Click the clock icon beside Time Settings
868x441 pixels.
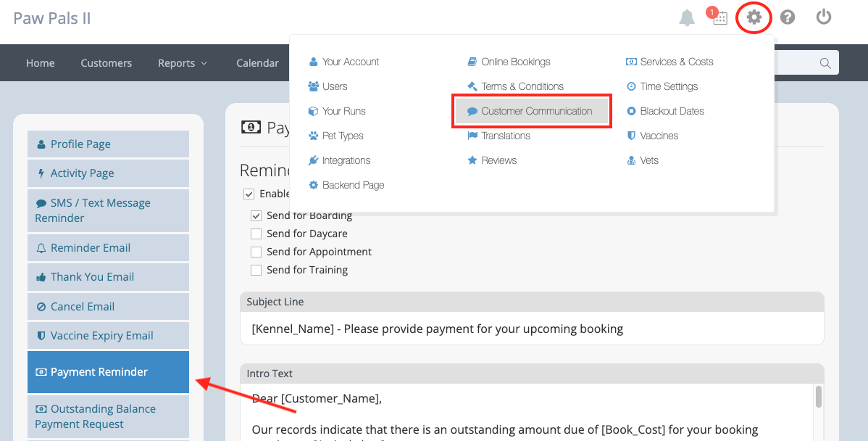631,86
